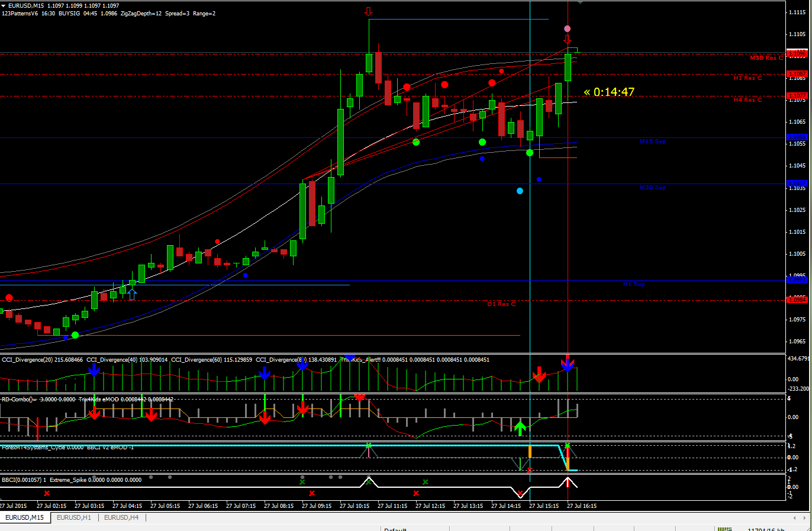812x531 pixels.
Task: Click the blue dot near 27 Jul 07:15
Action: [246, 275]
